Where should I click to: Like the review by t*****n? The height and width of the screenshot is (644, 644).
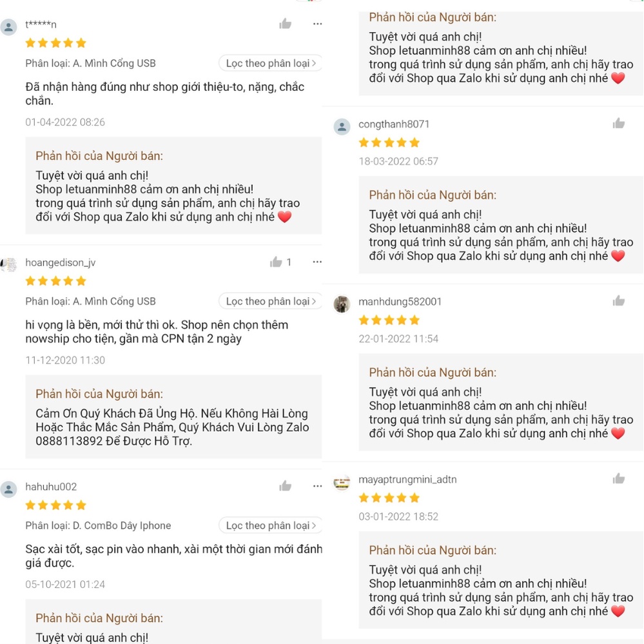click(285, 24)
